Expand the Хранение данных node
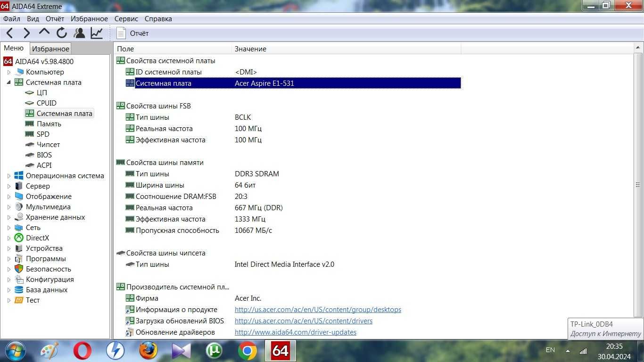This screenshot has width=644, height=362. tap(8, 217)
